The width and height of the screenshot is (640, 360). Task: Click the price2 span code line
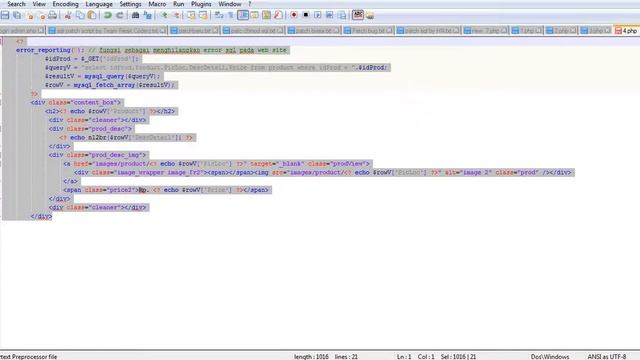[167, 190]
